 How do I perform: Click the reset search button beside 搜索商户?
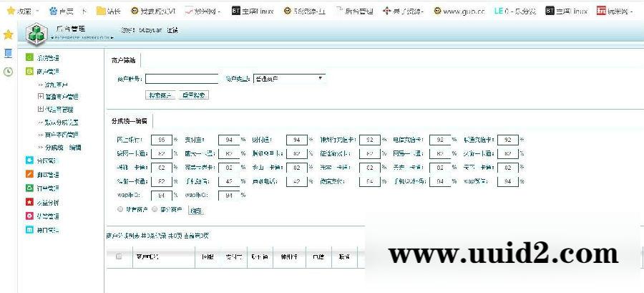(193, 95)
